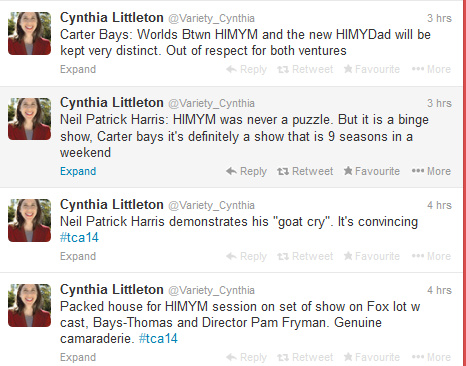466x366 pixels.
Task: Favourite the 'goat cry' tweet
Action: [x=372, y=256]
